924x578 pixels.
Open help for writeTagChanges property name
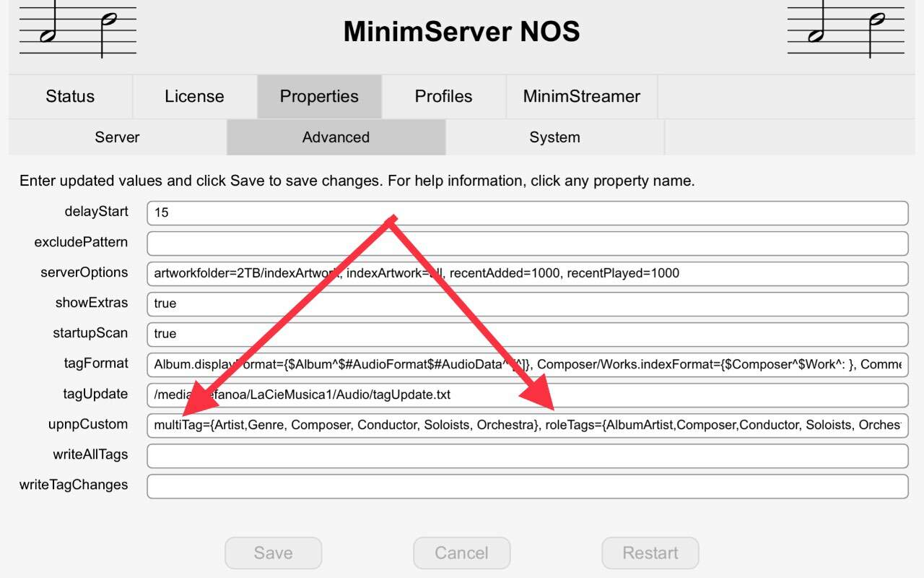tap(74, 485)
